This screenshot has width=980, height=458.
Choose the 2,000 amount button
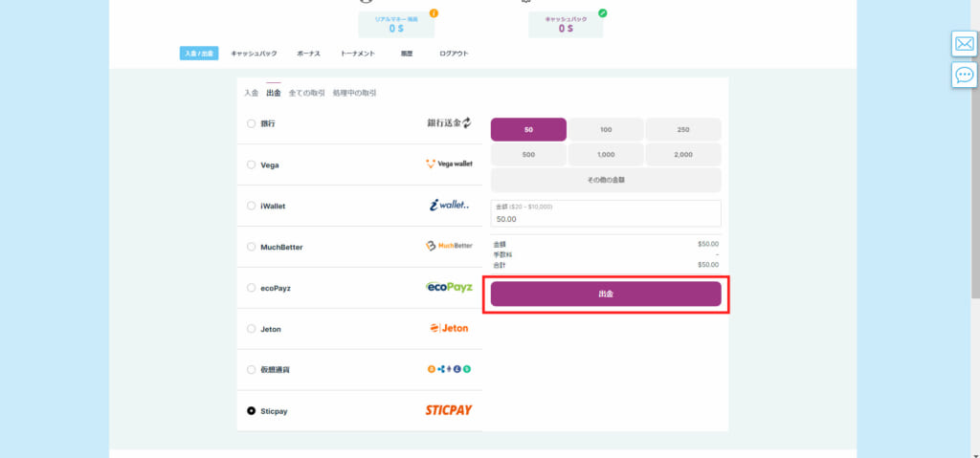[x=683, y=154]
